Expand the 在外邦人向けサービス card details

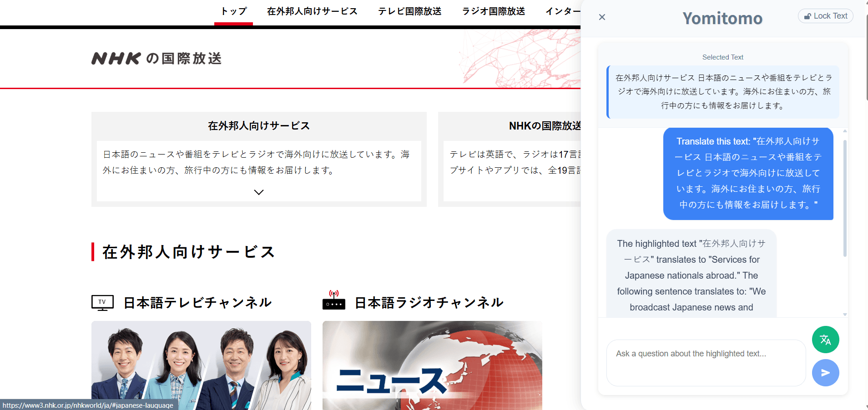coord(258,192)
